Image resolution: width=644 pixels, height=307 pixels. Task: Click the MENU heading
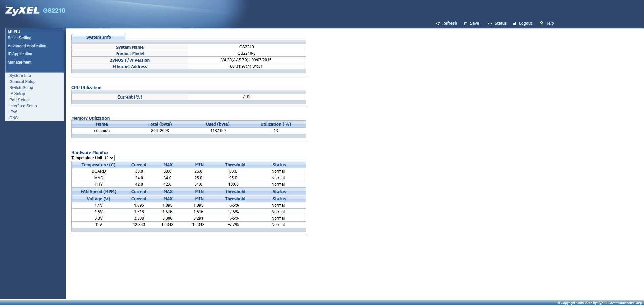click(x=14, y=31)
